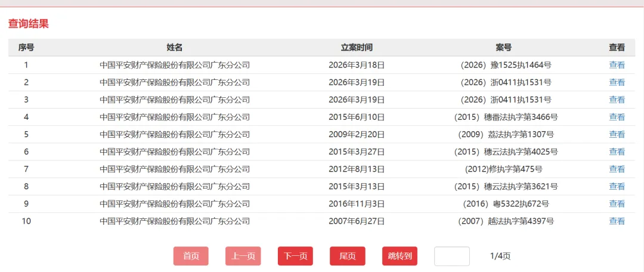The height and width of the screenshot is (272, 644).
Task: Click the company name in row 5
Action: point(175,134)
